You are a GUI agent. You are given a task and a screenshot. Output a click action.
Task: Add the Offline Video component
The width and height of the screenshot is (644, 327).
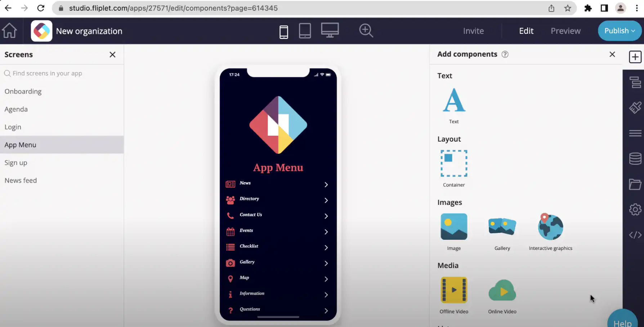pos(454,295)
